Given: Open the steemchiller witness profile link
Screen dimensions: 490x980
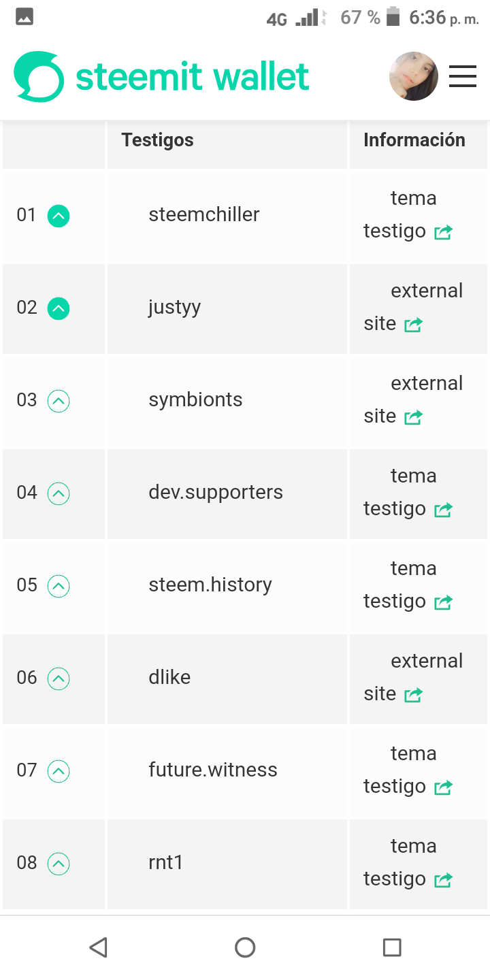Looking at the screenshot, I should [204, 215].
